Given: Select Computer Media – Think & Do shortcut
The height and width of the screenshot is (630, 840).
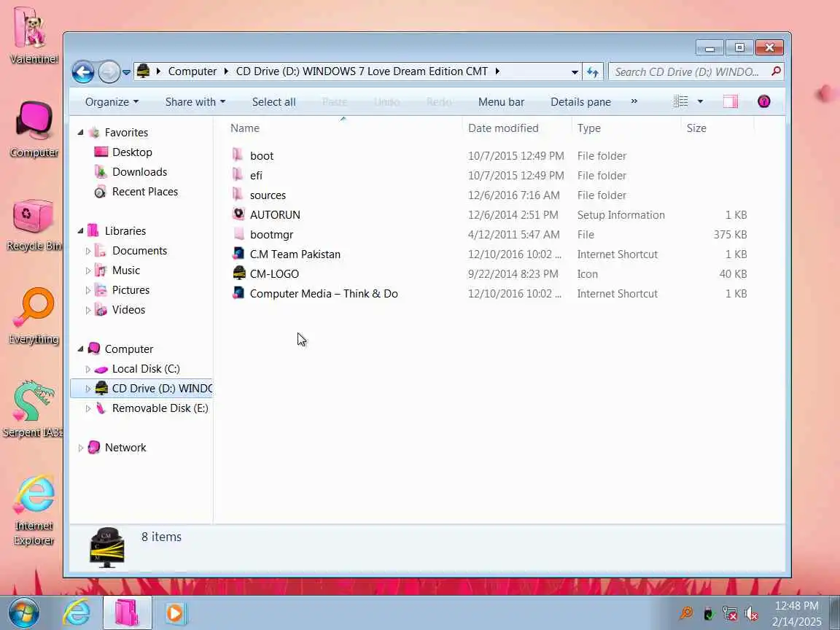Looking at the screenshot, I should coord(324,294).
